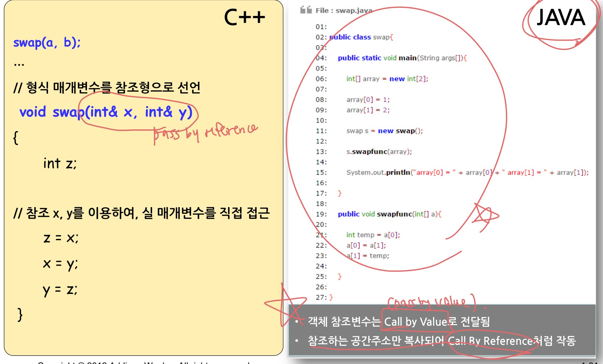Click the 'swap(a, b);' call text
This screenshot has width=603, height=364.
(47, 42)
